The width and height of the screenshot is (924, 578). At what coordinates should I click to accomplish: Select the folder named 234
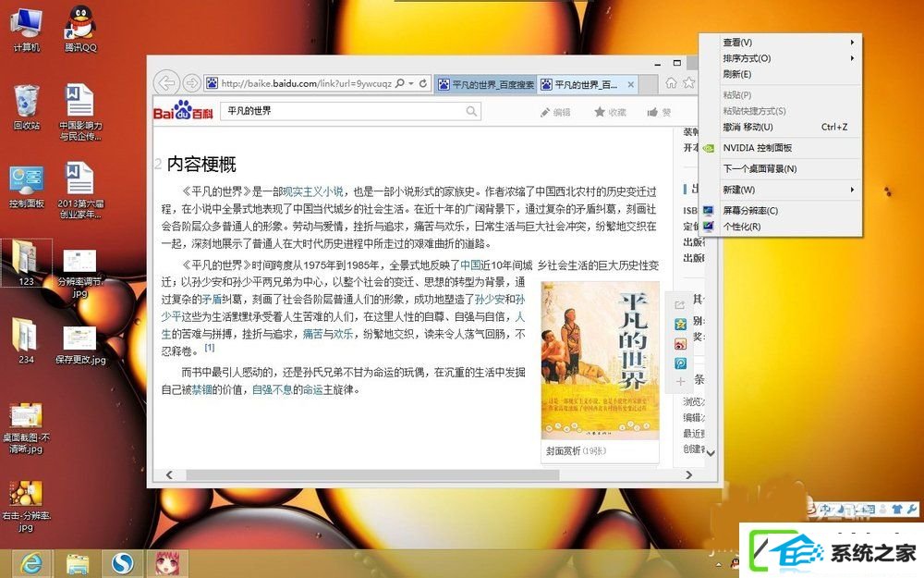(26, 340)
